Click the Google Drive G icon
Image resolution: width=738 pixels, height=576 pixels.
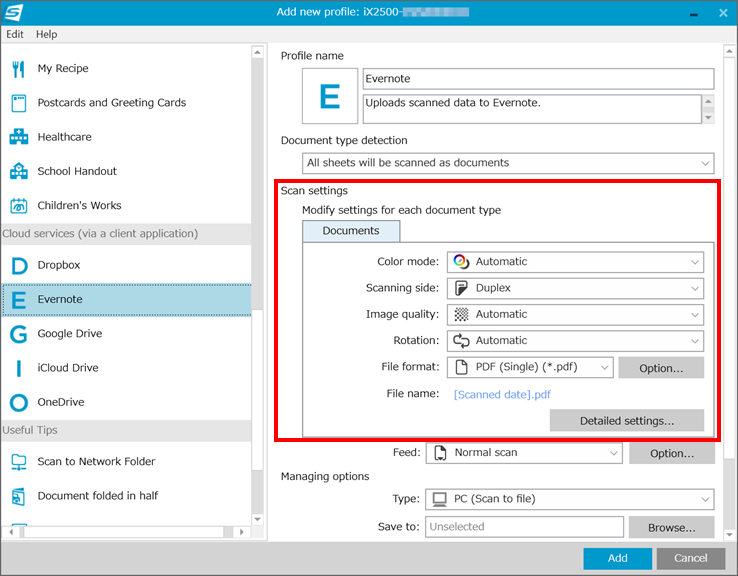18,334
